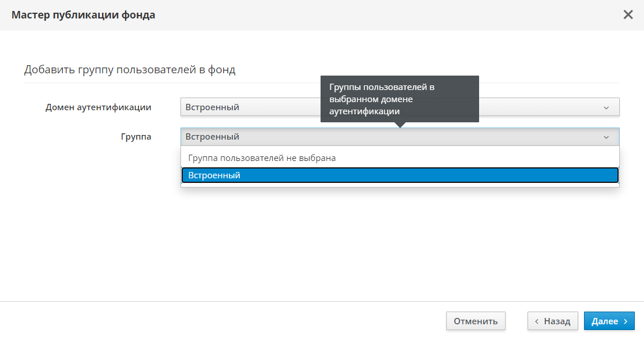Click the chevron arrow of Группа dropdown

pyautogui.click(x=606, y=137)
